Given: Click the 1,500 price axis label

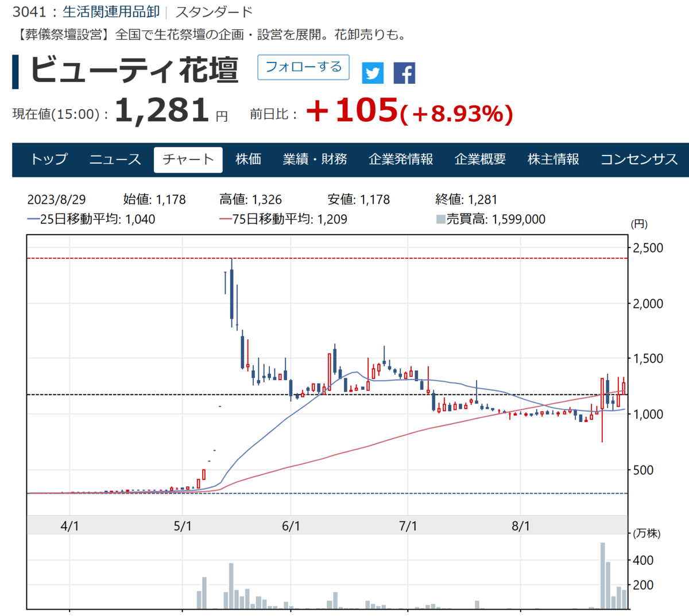Looking at the screenshot, I should (x=648, y=358).
